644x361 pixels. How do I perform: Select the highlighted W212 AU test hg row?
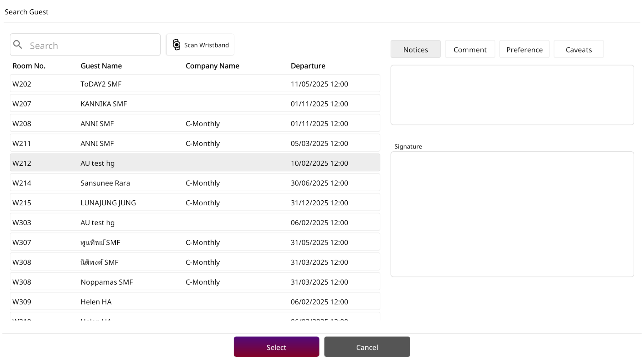coord(195,163)
